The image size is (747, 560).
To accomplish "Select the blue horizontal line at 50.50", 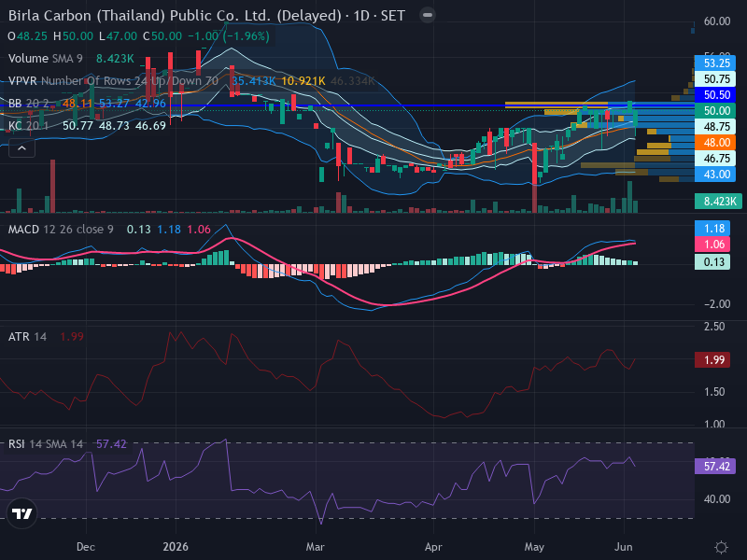I will [x=346, y=105].
